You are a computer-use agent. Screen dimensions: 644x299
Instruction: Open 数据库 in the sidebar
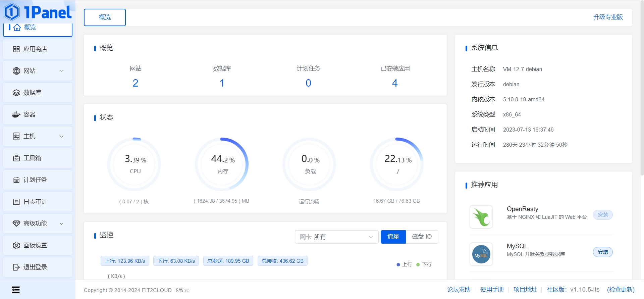(x=38, y=93)
